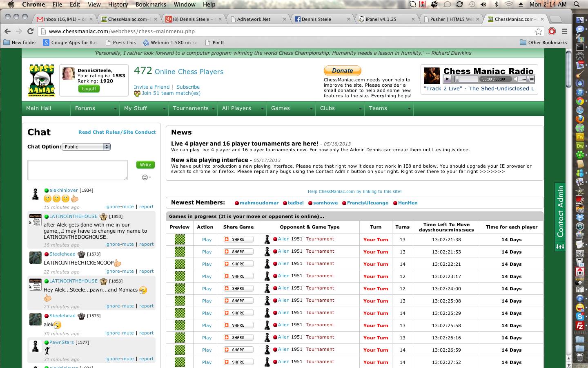Click report on the PawnStars chat message
The image size is (588, 368).
click(x=146, y=359)
